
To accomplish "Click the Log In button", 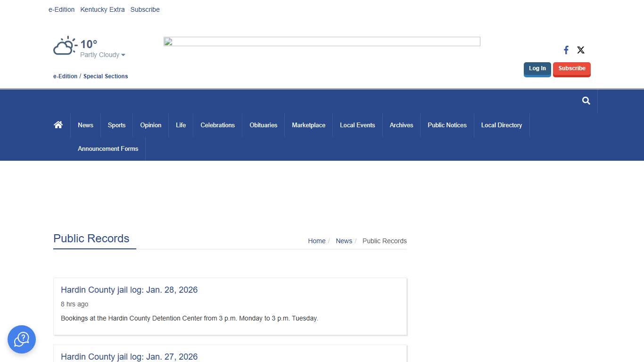I will (537, 69).
